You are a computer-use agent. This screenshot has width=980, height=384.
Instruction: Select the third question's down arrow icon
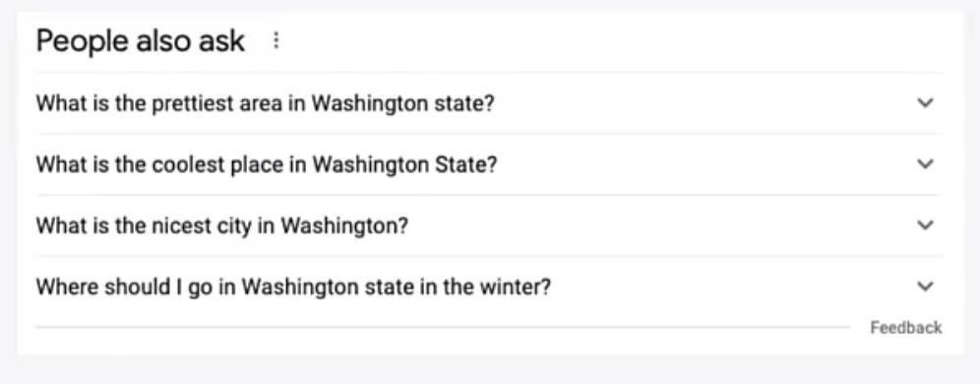924,224
